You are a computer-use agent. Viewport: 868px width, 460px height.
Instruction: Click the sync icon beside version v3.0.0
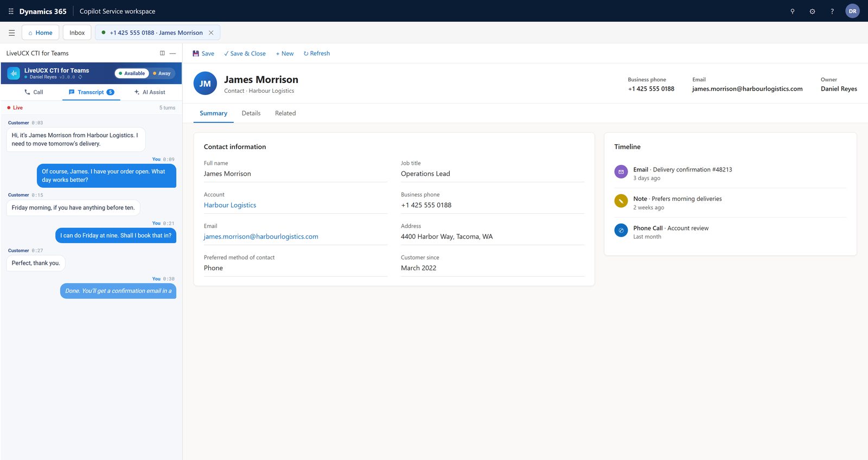[80, 77]
